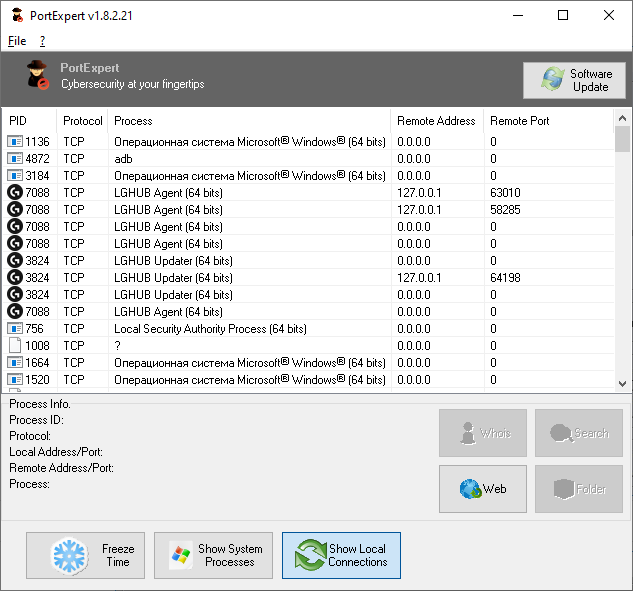This screenshot has height=591, width=633.
Task: Click green arrows icon on Show Local Connections
Action: (310, 555)
